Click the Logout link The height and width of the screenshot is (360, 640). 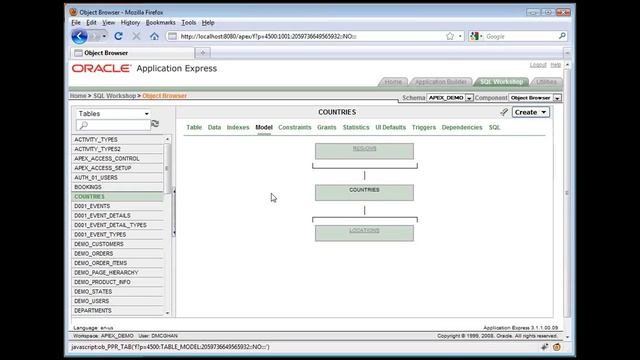click(x=538, y=65)
